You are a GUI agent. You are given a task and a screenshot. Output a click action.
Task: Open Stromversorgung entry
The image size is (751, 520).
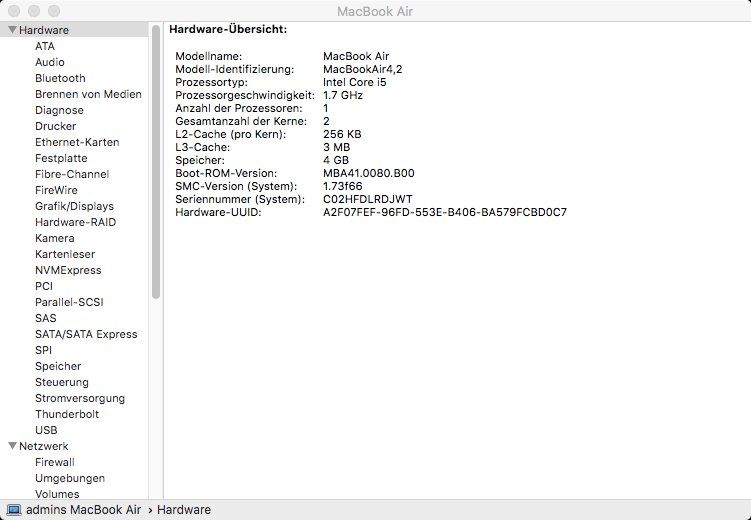80,398
